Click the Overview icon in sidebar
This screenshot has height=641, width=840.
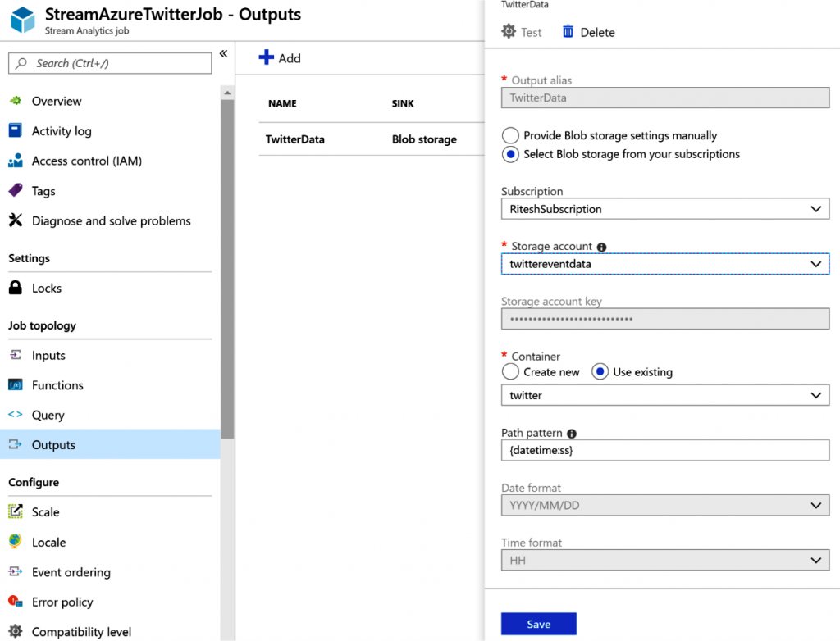click(15, 101)
